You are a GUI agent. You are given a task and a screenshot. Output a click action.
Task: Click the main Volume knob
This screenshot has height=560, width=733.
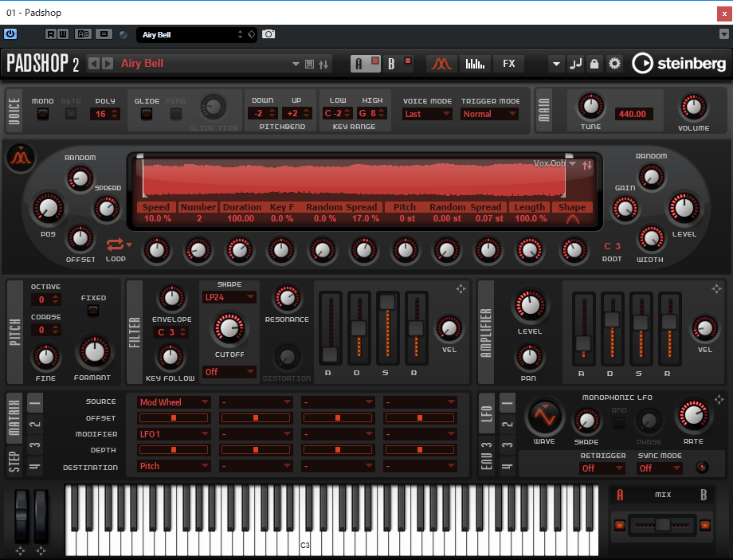point(694,107)
